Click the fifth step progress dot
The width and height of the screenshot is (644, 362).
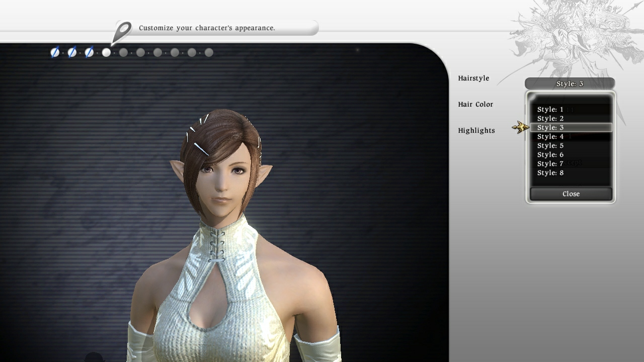click(x=124, y=52)
